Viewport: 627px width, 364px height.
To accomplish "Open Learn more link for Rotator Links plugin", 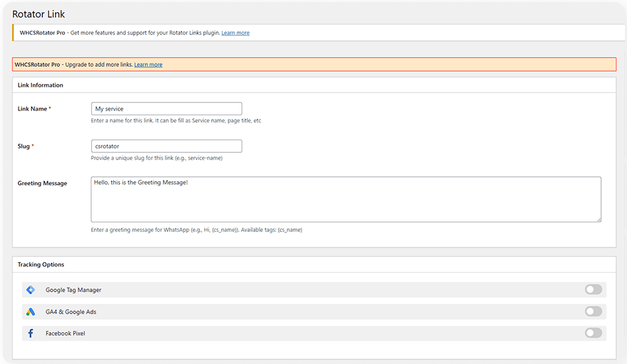I will 235,33.
